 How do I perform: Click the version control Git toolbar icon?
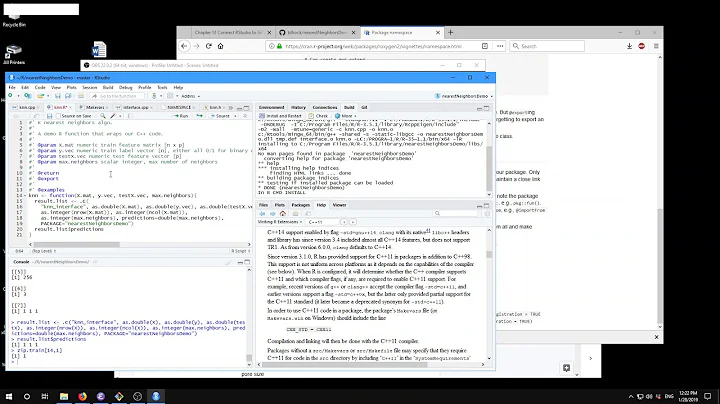pyautogui.click(x=154, y=96)
